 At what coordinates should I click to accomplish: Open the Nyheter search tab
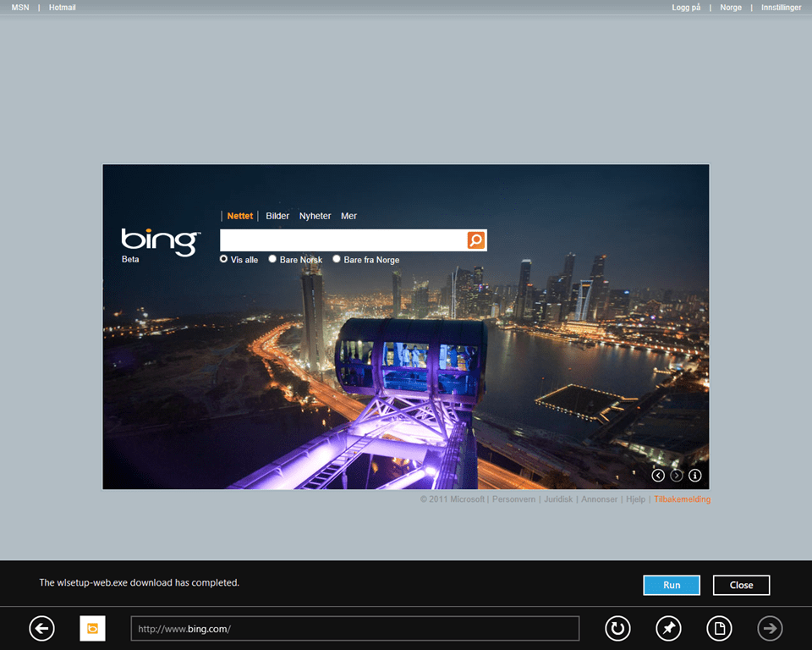coord(315,216)
